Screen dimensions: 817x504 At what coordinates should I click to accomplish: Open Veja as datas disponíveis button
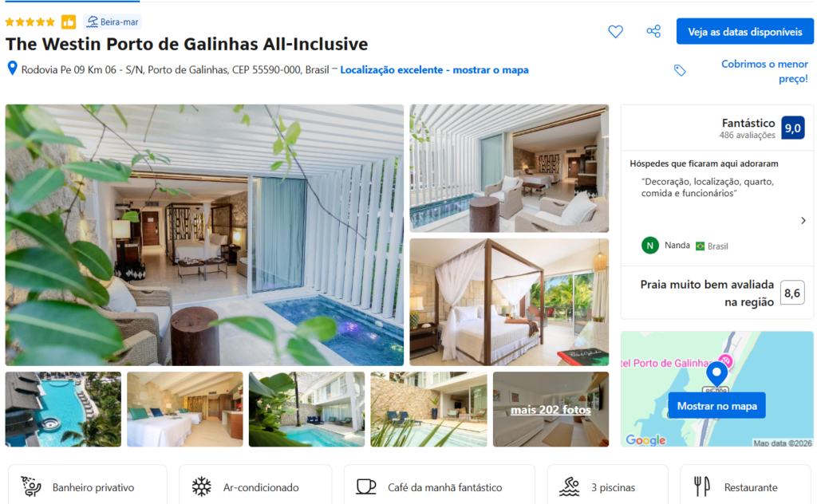click(x=744, y=32)
